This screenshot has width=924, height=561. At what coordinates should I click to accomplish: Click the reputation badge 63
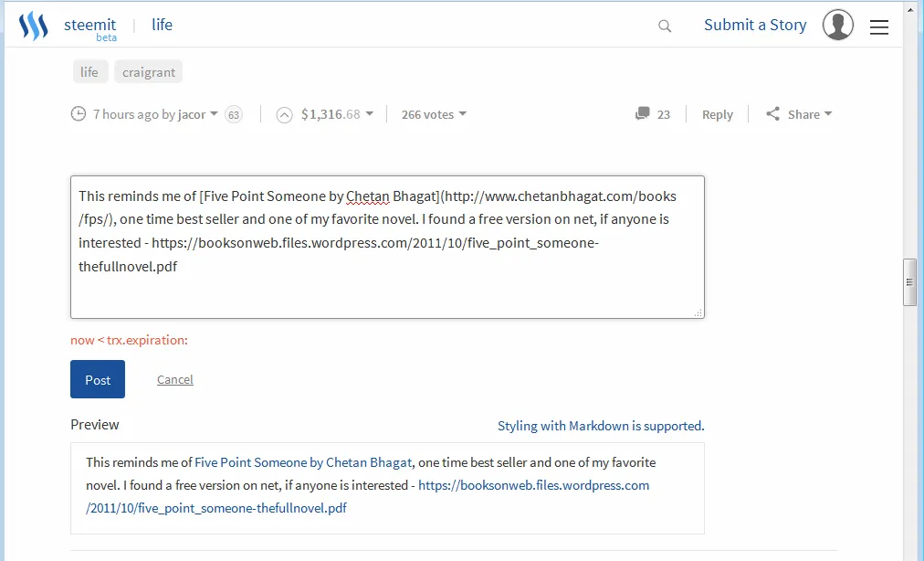234,114
